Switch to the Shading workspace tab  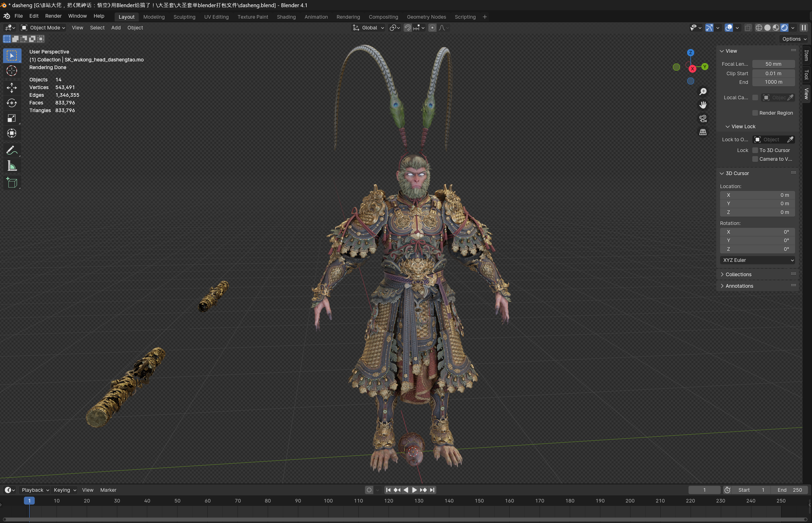[x=286, y=17]
